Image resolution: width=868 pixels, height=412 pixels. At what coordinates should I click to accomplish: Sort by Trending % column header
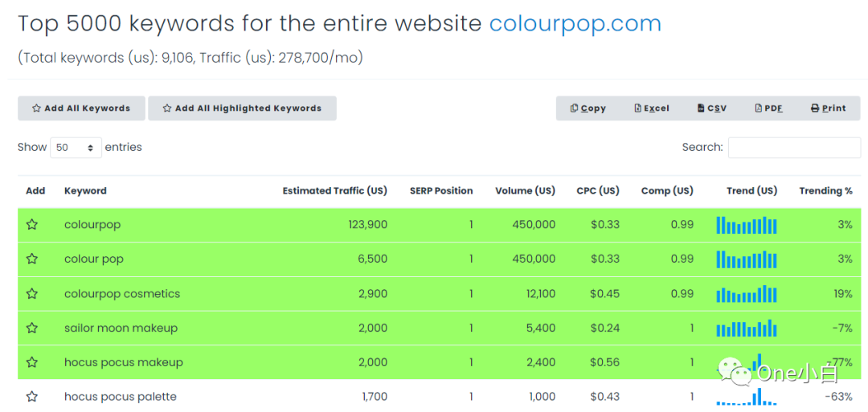pos(826,191)
